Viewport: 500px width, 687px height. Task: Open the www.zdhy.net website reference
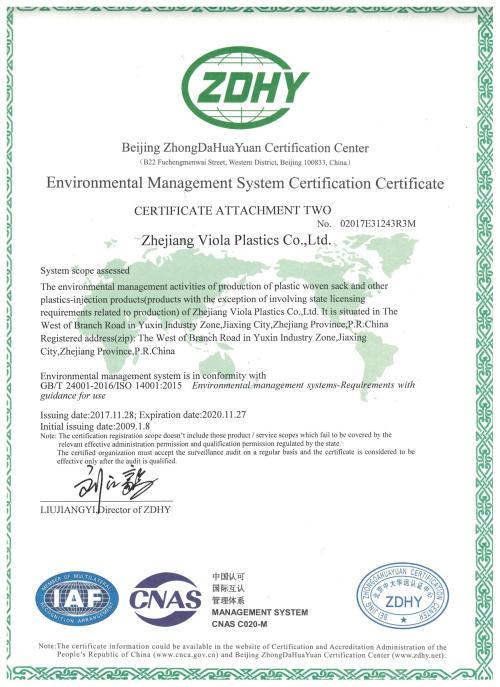[418, 655]
